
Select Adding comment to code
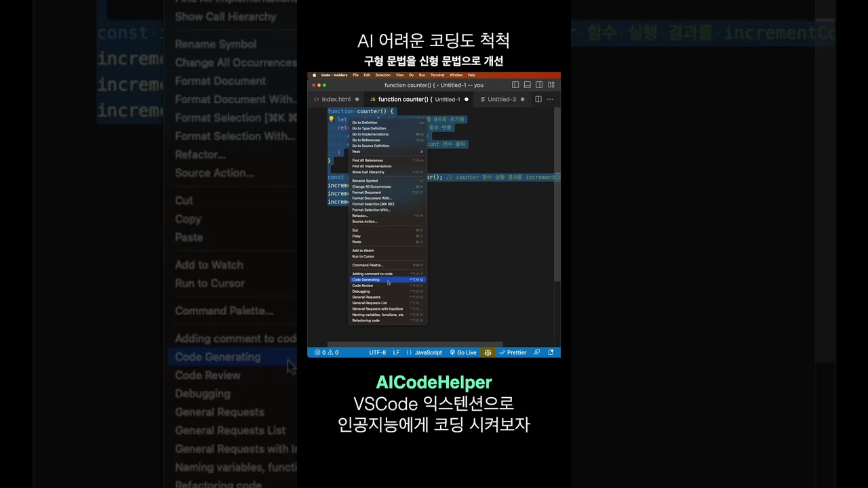click(387, 274)
